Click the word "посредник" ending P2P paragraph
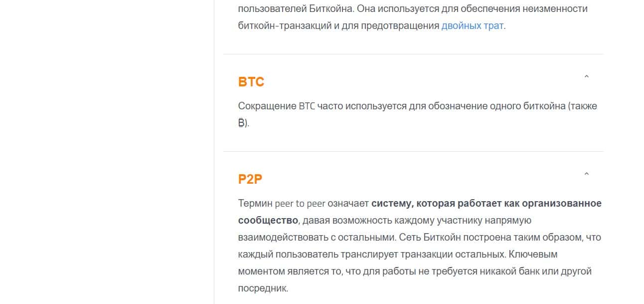 pos(262,289)
